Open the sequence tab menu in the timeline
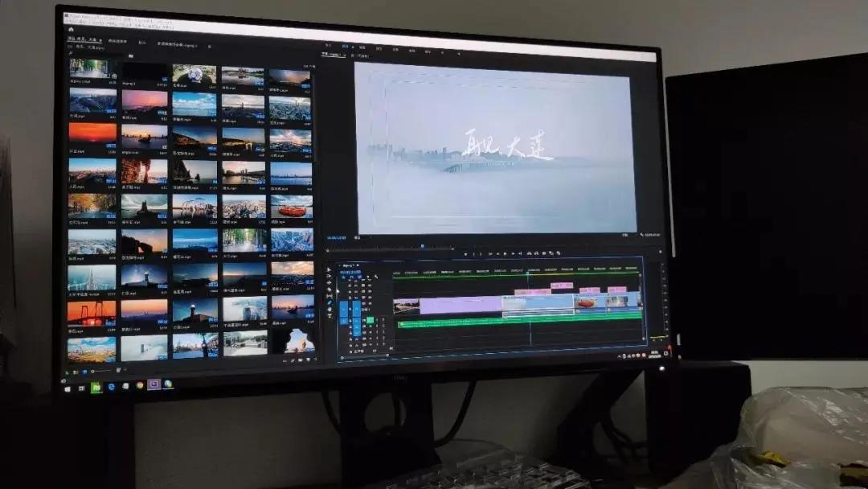The image size is (868, 489). click(x=358, y=266)
